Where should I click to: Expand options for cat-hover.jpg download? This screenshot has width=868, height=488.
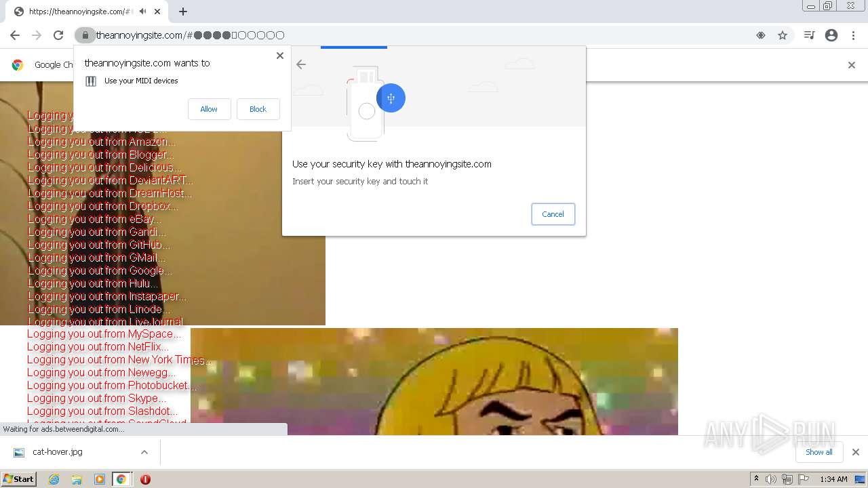click(x=144, y=452)
